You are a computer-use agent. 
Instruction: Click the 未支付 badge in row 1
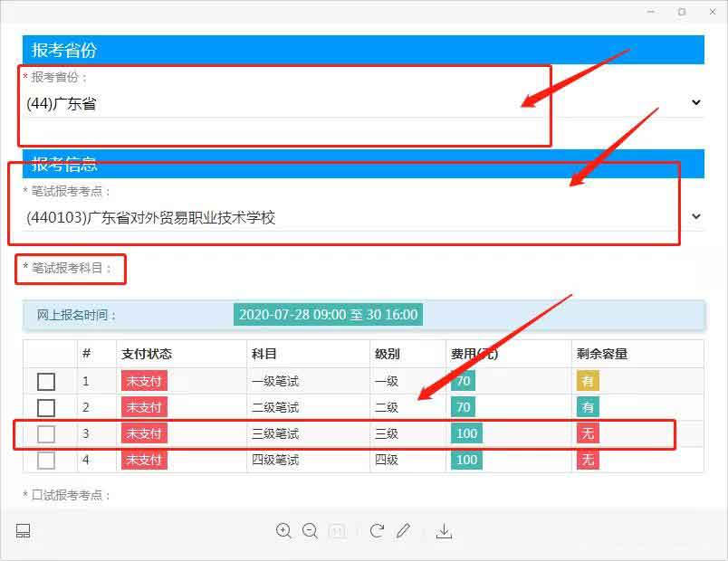click(144, 382)
